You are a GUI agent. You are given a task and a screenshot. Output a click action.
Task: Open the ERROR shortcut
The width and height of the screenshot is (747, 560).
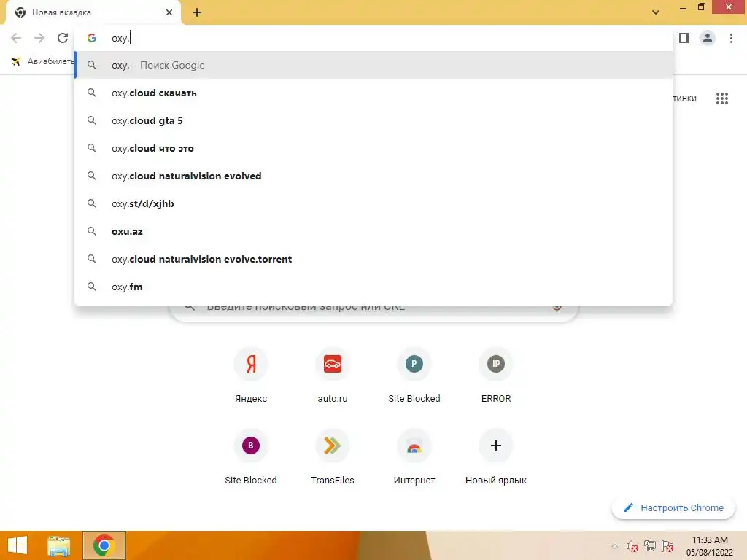[496, 376]
